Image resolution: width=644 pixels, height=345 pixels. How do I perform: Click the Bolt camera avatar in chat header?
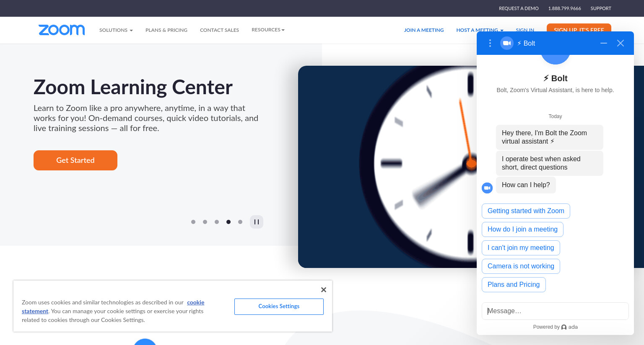507,43
